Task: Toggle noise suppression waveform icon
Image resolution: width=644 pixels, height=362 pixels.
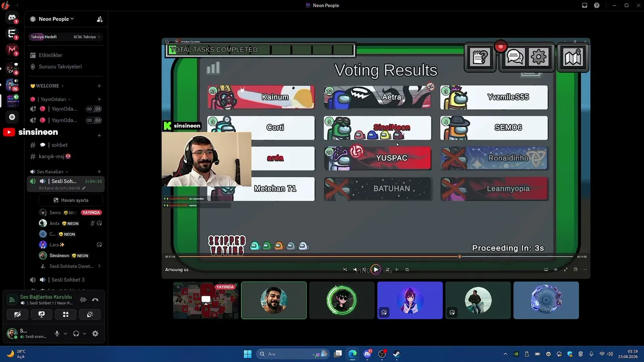Action: coord(83,300)
